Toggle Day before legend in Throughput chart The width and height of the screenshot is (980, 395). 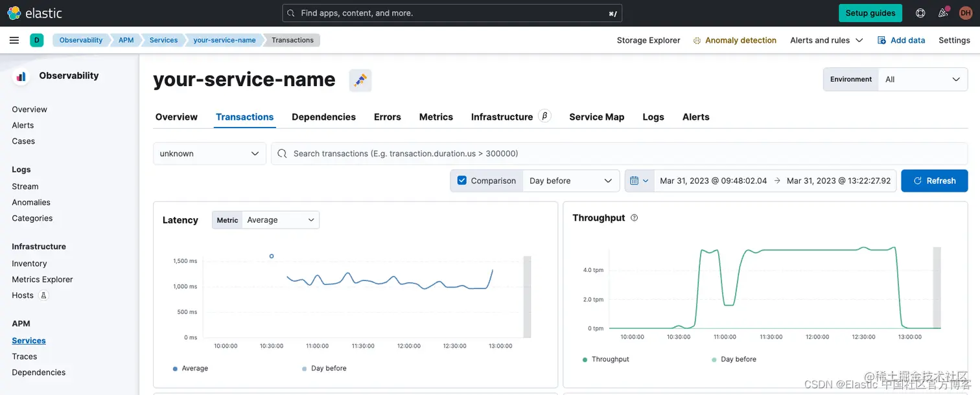[734, 359]
